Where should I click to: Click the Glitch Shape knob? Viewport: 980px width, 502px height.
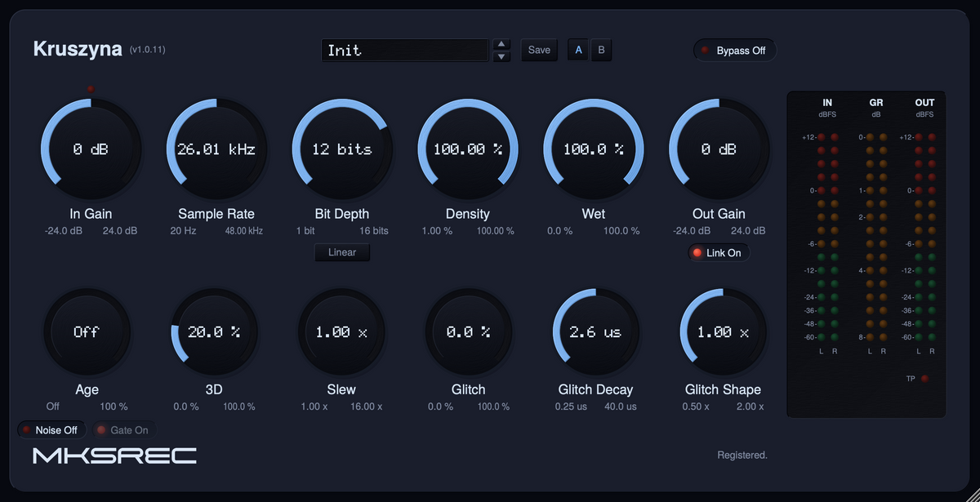click(723, 332)
